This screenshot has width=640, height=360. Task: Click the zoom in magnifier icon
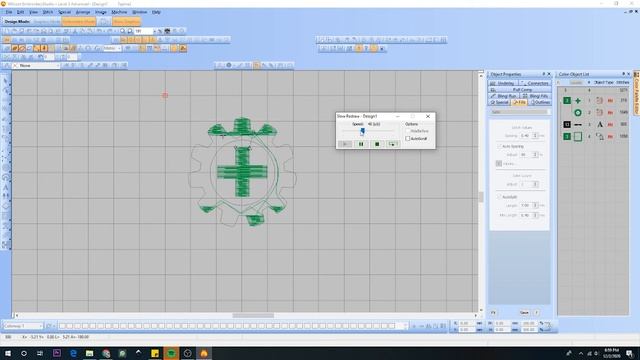122,31
